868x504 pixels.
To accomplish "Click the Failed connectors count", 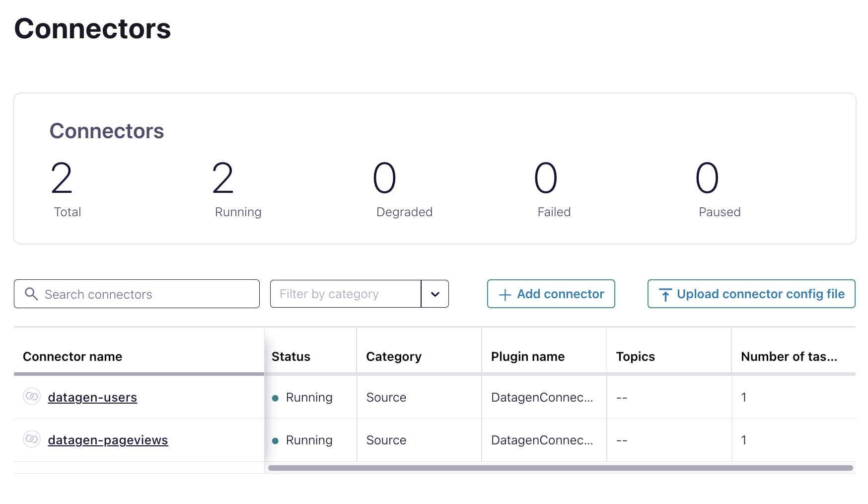I will pyautogui.click(x=546, y=178).
